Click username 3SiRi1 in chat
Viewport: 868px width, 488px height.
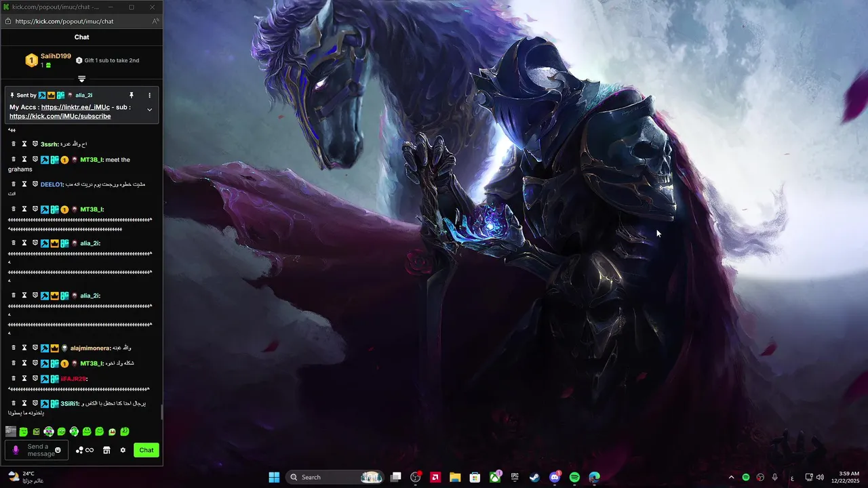pos(69,403)
